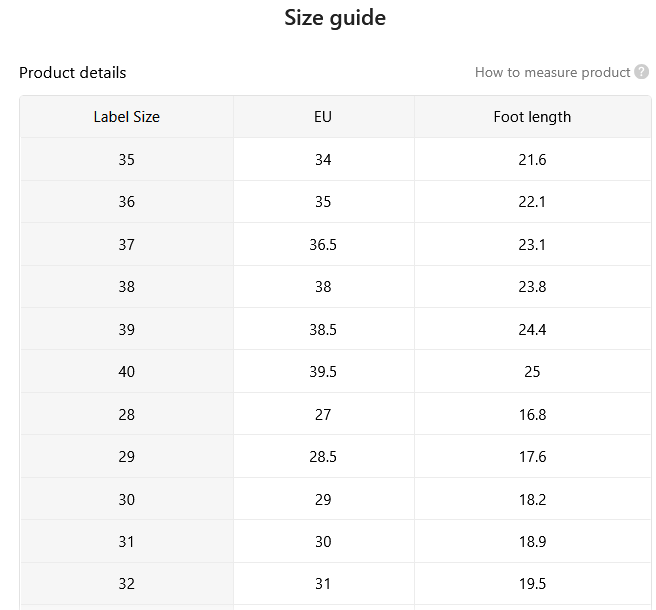Click the foot length 16.8 cell

532,414
